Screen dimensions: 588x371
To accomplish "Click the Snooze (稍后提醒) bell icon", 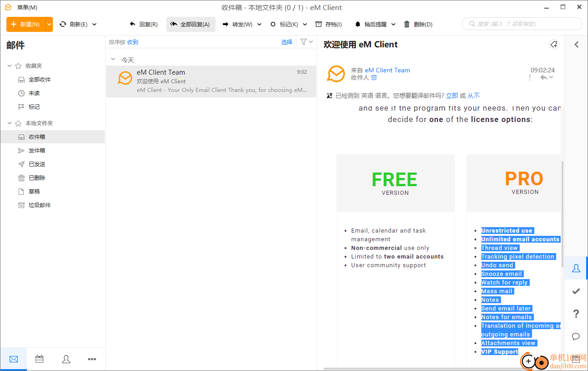I will [x=358, y=25].
